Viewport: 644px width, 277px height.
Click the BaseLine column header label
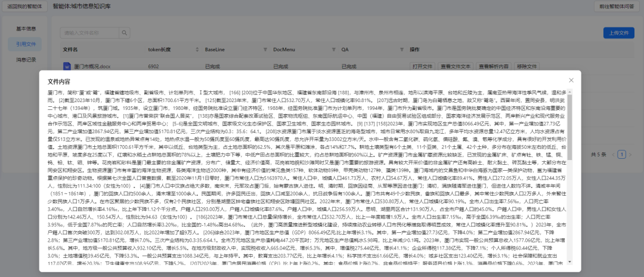click(x=215, y=50)
